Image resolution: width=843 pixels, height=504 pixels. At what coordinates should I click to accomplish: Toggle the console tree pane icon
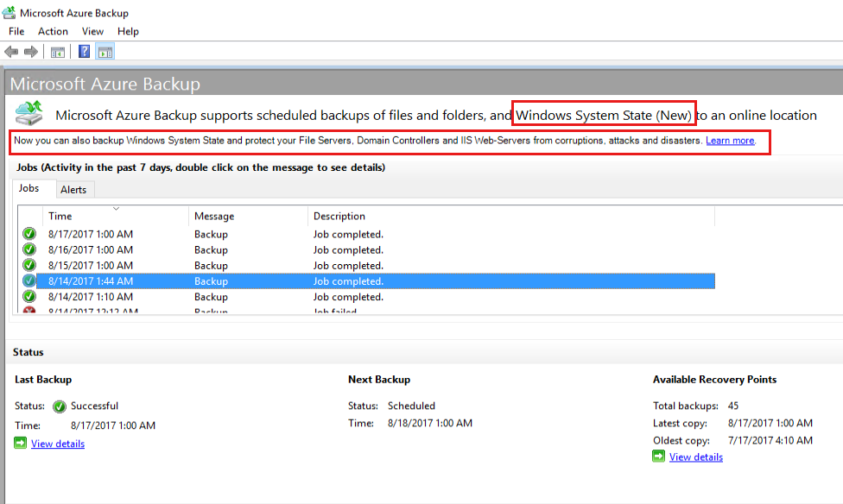[x=58, y=52]
